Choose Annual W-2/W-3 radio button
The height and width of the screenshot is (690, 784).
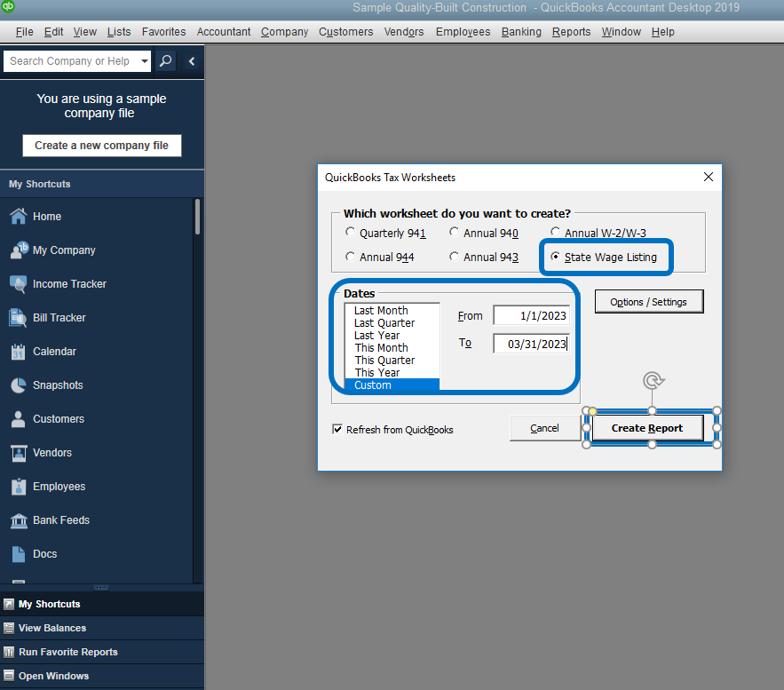pyautogui.click(x=555, y=232)
